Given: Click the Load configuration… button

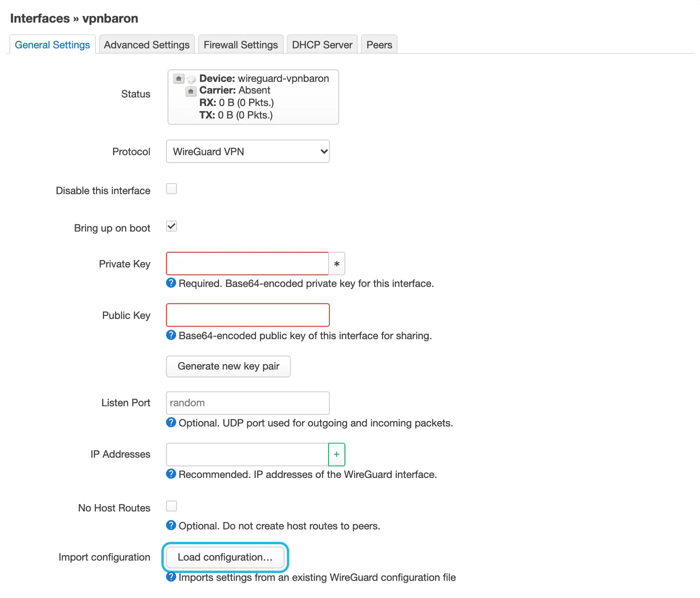Looking at the screenshot, I should pos(225,557).
